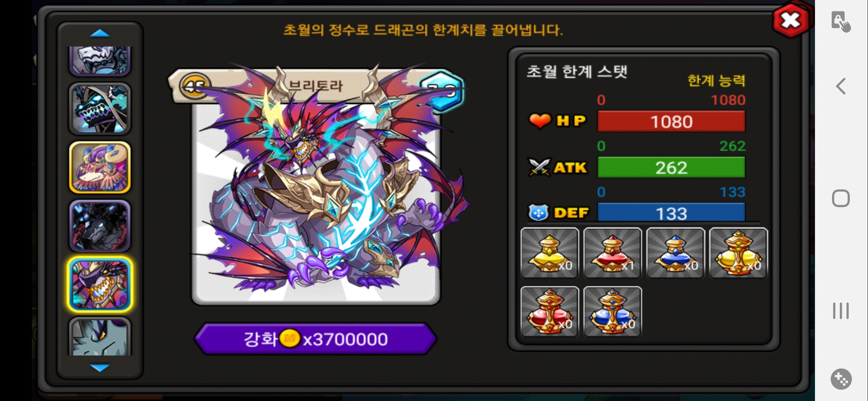Choose the pink feathered dragon thumbnail
The width and height of the screenshot is (868, 401).
click(x=100, y=167)
